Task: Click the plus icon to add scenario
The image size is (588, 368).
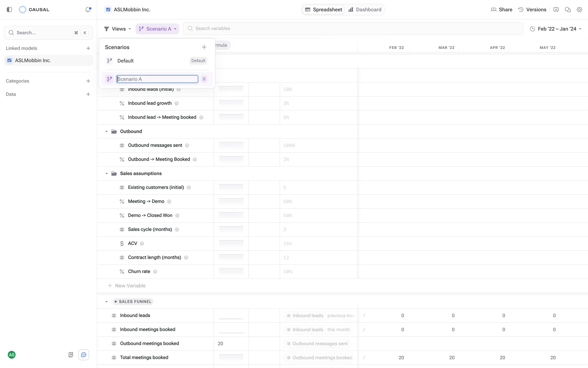Action: (204, 47)
